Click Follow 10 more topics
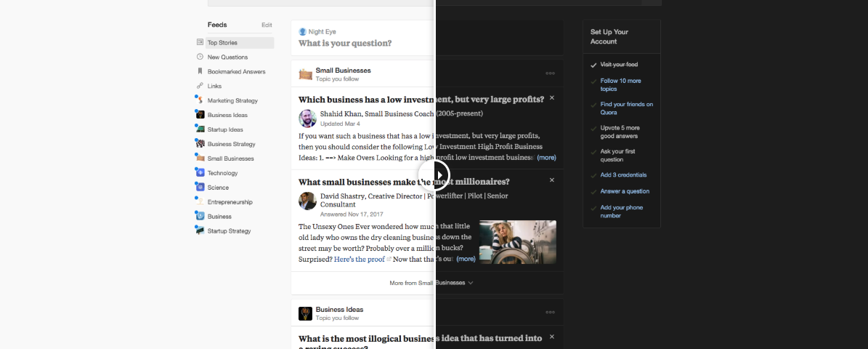Viewport: 868px width, 349px height. (620, 85)
